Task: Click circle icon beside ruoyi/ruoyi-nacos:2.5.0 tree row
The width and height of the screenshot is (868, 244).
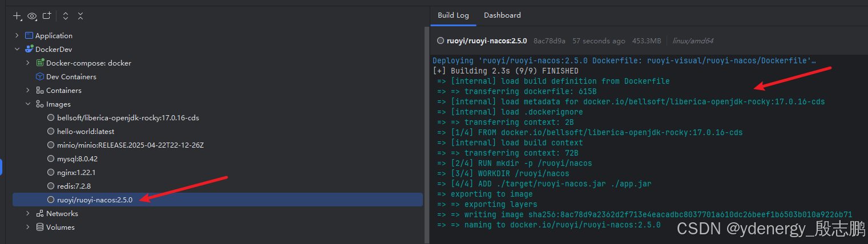Action: click(x=51, y=200)
